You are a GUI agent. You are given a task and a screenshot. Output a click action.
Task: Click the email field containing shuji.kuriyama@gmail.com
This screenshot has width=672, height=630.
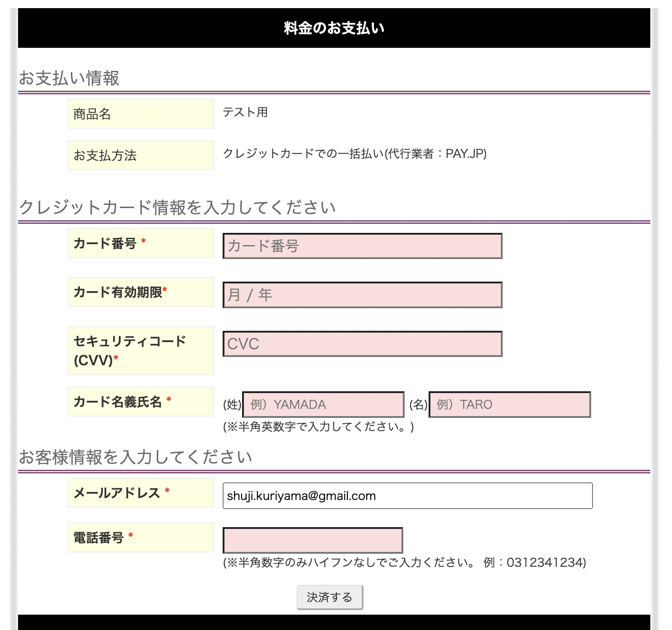click(x=407, y=496)
